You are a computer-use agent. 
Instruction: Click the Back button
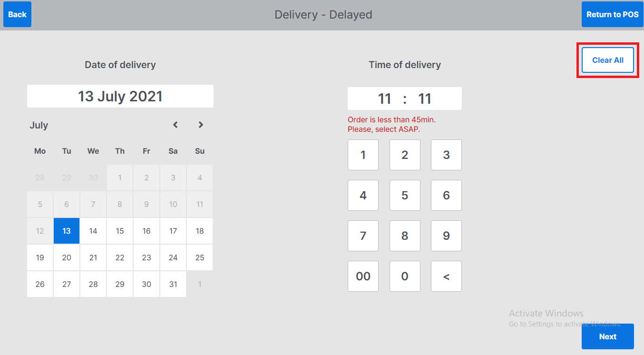pyautogui.click(x=17, y=14)
